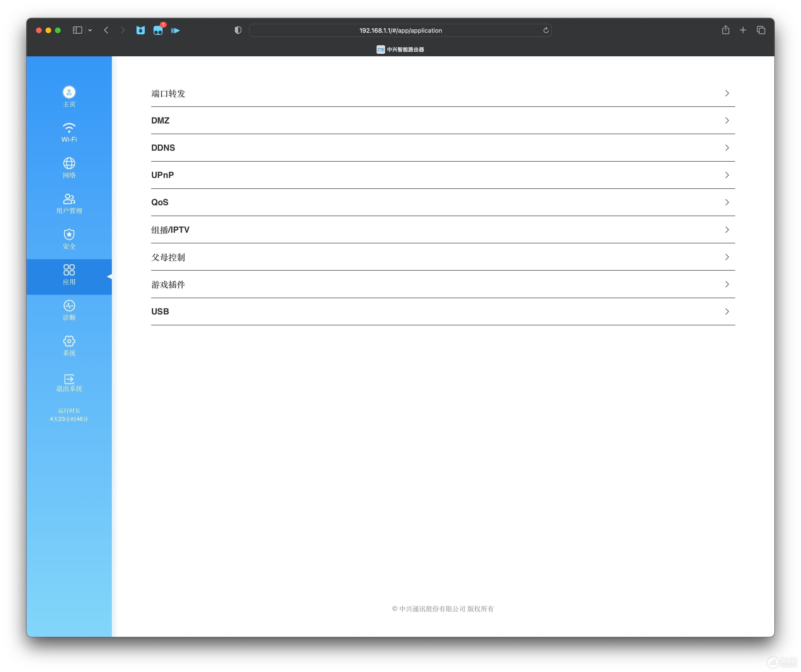The width and height of the screenshot is (801, 672).
Task: Click the blue cat-face extension icon
Action: (140, 30)
